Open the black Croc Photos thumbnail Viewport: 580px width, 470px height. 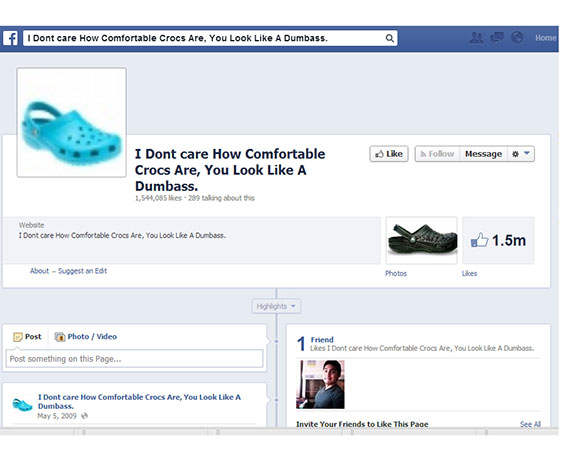tap(422, 240)
